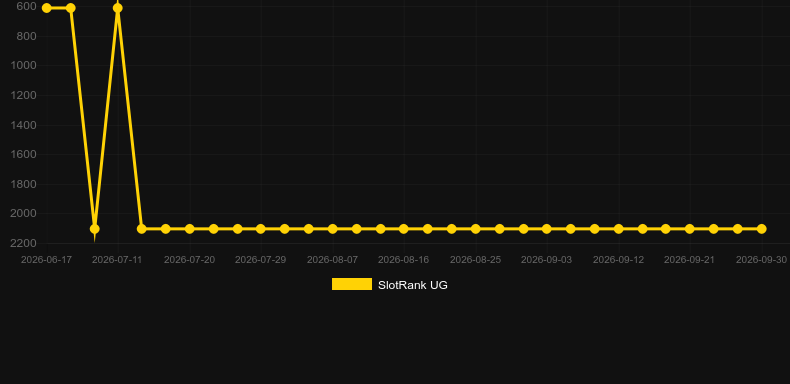Click the 2026-06-17 x-axis date label

point(46,260)
